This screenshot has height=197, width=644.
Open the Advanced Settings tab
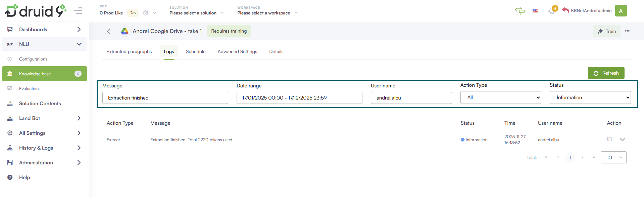[237, 51]
